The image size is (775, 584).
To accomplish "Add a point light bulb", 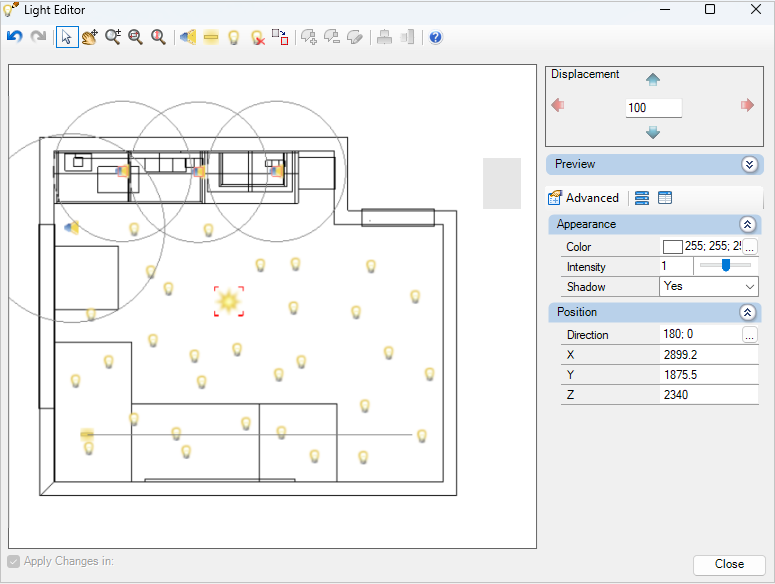I will [x=234, y=37].
